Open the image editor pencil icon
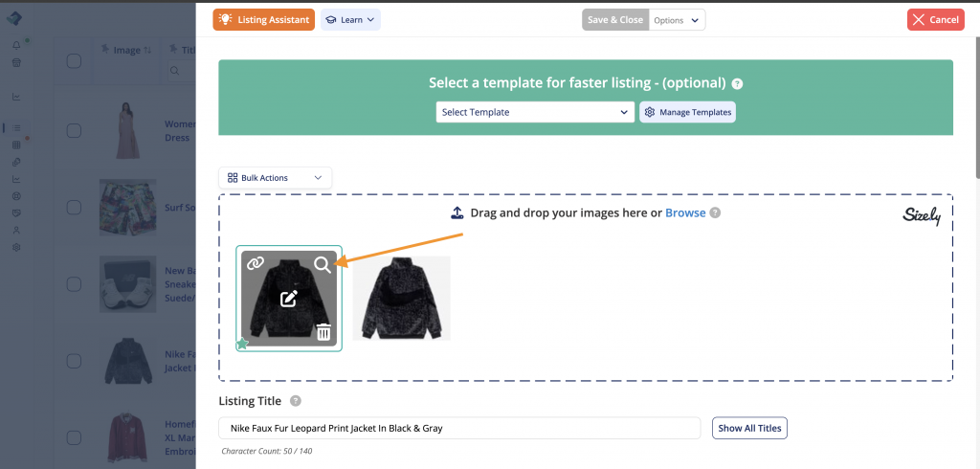This screenshot has height=469, width=980. click(x=289, y=299)
